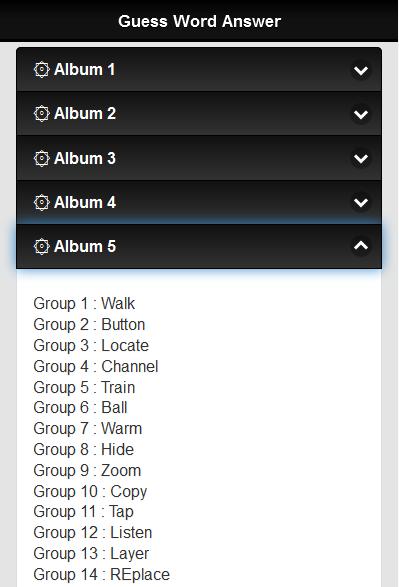This screenshot has width=399, height=587.
Task: Select the Group 12 : Listen answer
Action: (x=93, y=533)
